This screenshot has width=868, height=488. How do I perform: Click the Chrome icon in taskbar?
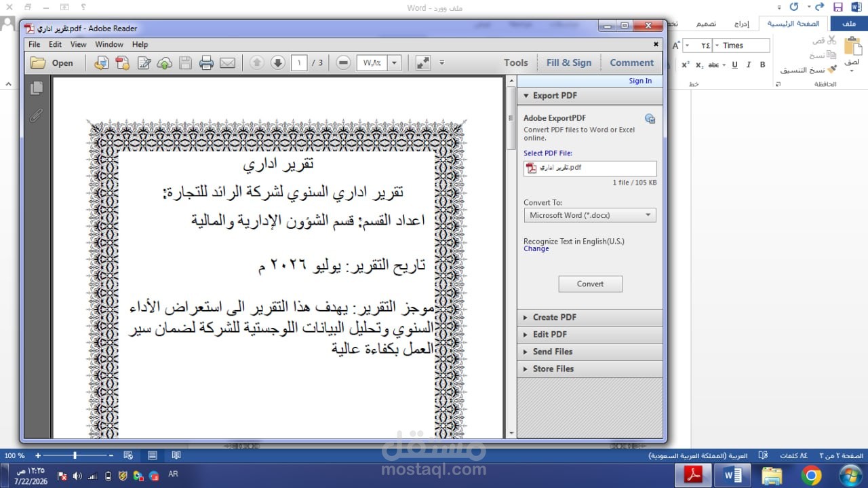812,475
